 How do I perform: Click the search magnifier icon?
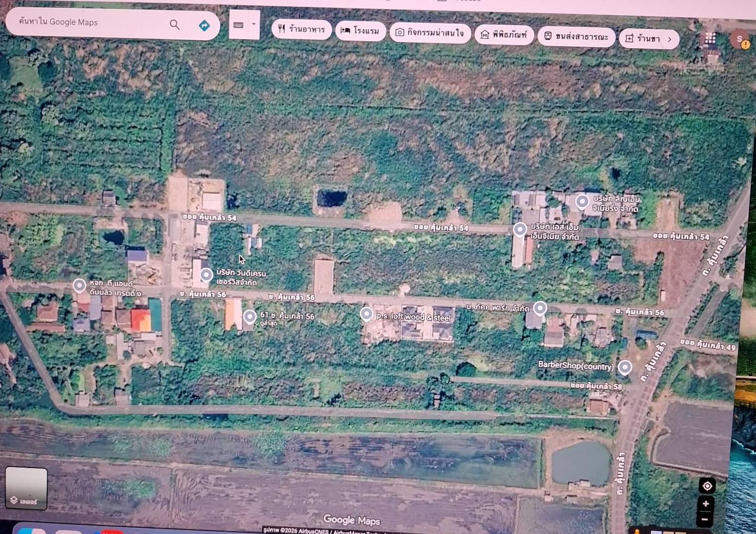175,24
